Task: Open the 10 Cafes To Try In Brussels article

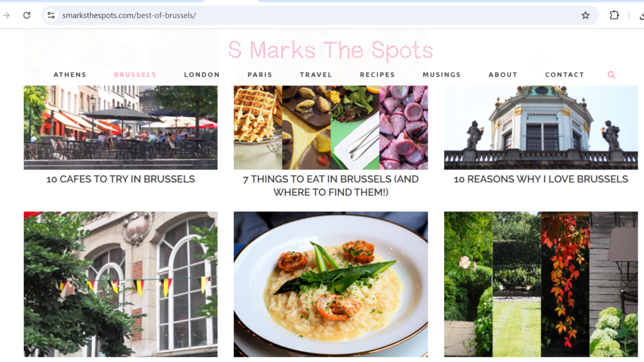Action: (120, 179)
